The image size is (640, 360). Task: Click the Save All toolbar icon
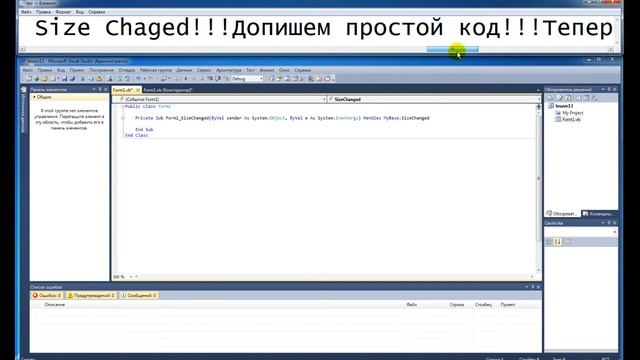[x=73, y=79]
